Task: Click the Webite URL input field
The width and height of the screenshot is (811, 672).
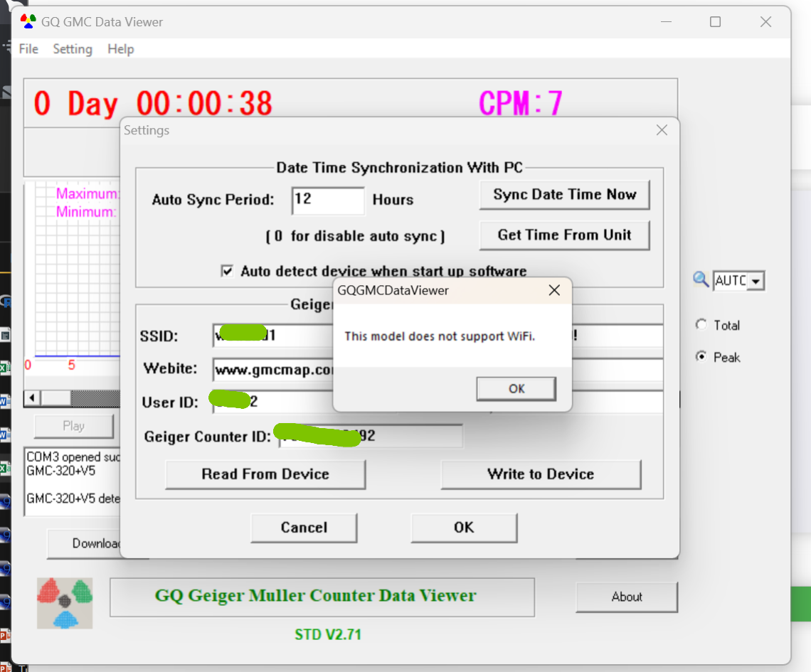Action: click(x=272, y=370)
